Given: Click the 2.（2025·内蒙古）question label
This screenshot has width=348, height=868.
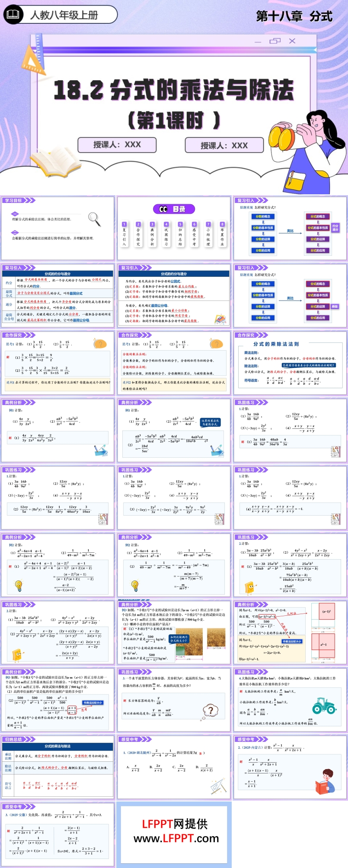Looking at the screenshot, I should pos(251,748).
